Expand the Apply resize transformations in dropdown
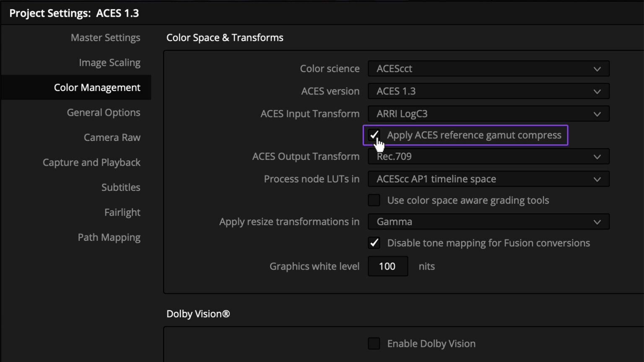This screenshot has height=362, width=644. (x=488, y=222)
